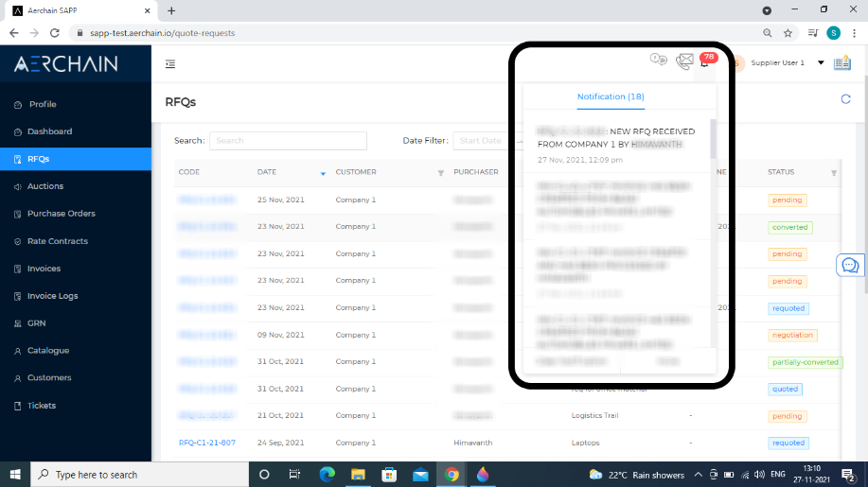The width and height of the screenshot is (868, 487).
Task: Click the notification panel scrollbar
Action: point(713,138)
